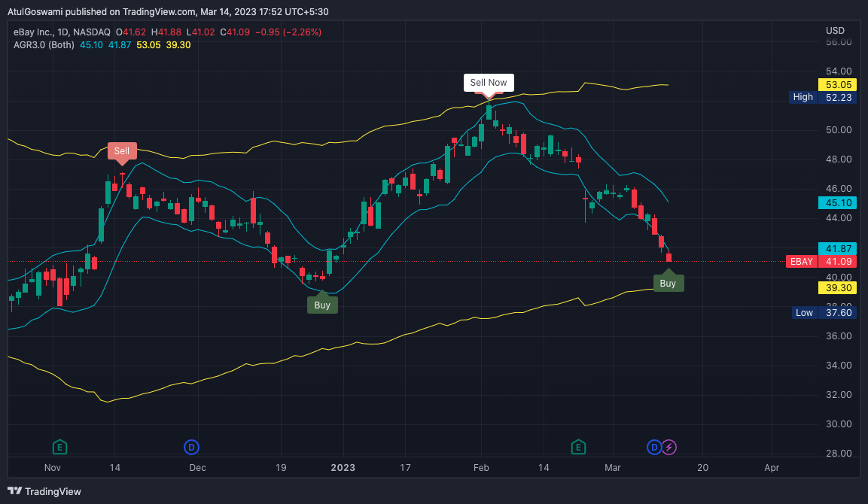Image resolution: width=868 pixels, height=504 pixels.
Task: Click the February earnings 'E' icon
Action: pyautogui.click(x=578, y=447)
